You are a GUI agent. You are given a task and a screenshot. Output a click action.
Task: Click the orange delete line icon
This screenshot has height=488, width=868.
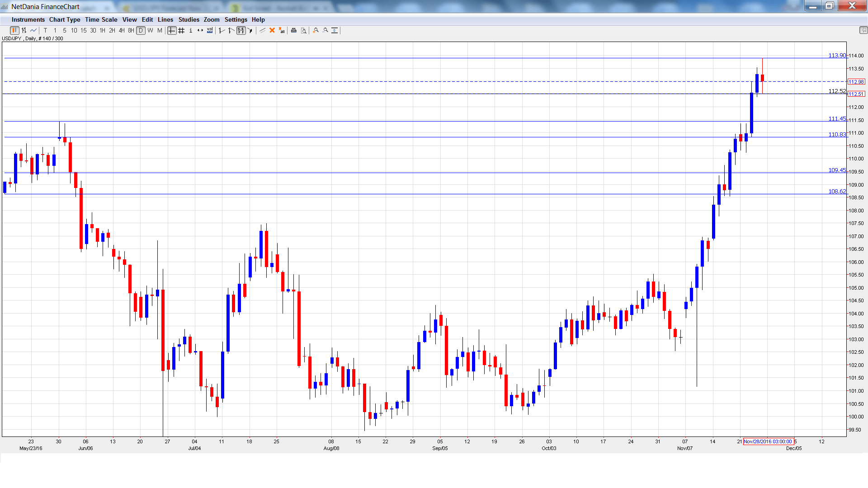coord(272,30)
